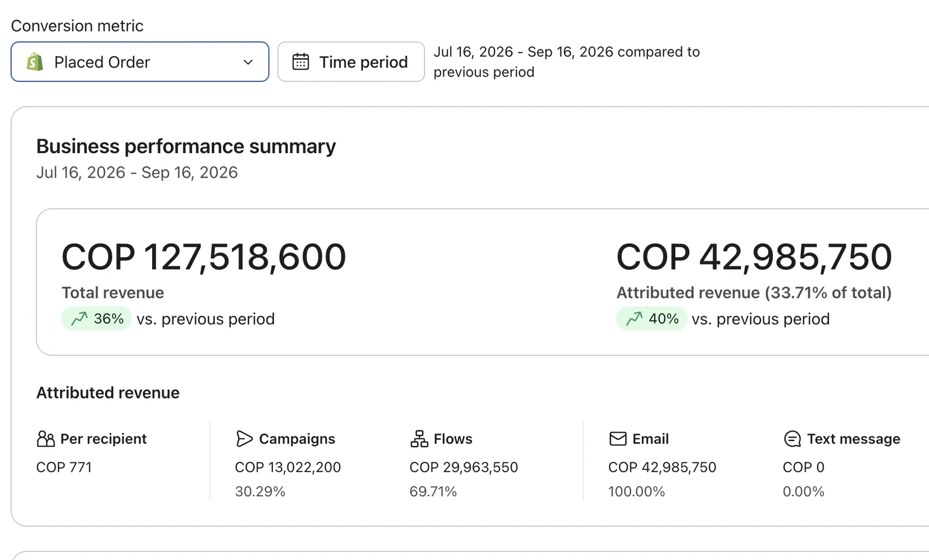Viewport: 929px width, 560px height.
Task: Click the Shopify bag icon
Action: [35, 62]
